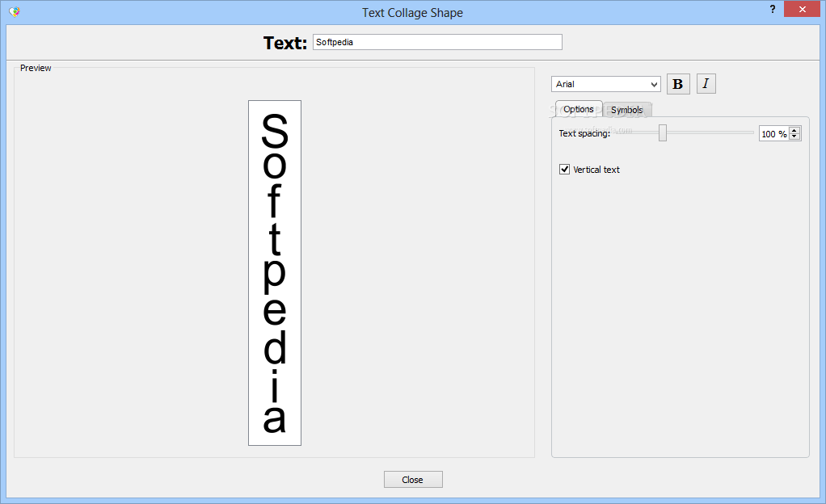
Task: Click the Preview group label
Action: 36,68
